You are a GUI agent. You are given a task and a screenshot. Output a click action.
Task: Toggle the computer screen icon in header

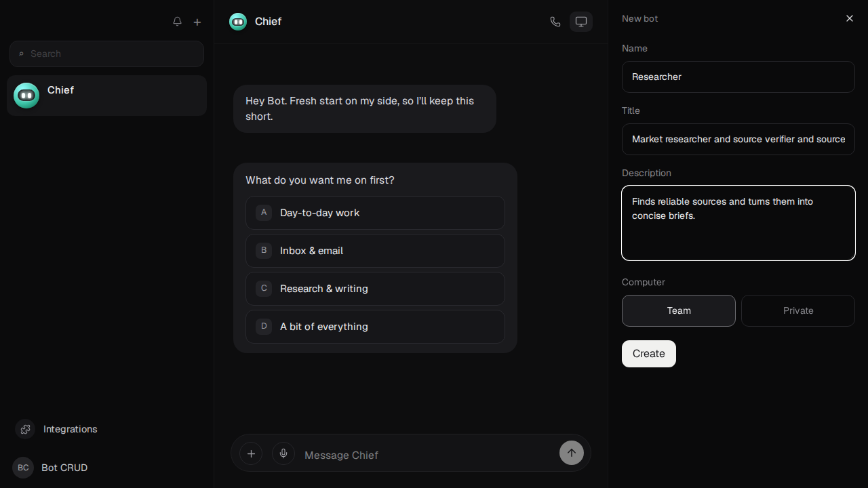point(581,22)
